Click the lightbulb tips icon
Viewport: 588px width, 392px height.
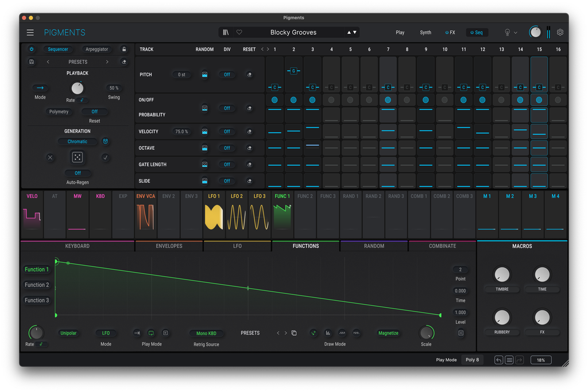tap(508, 33)
